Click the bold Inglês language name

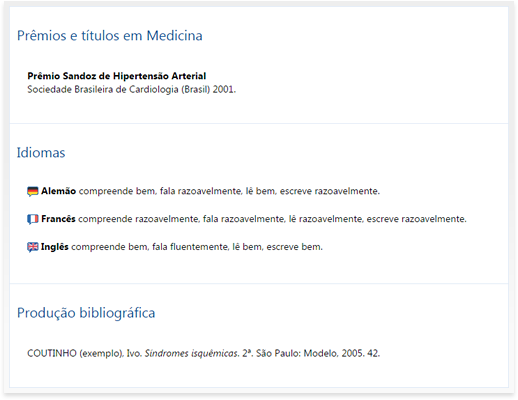pyautogui.click(x=55, y=247)
